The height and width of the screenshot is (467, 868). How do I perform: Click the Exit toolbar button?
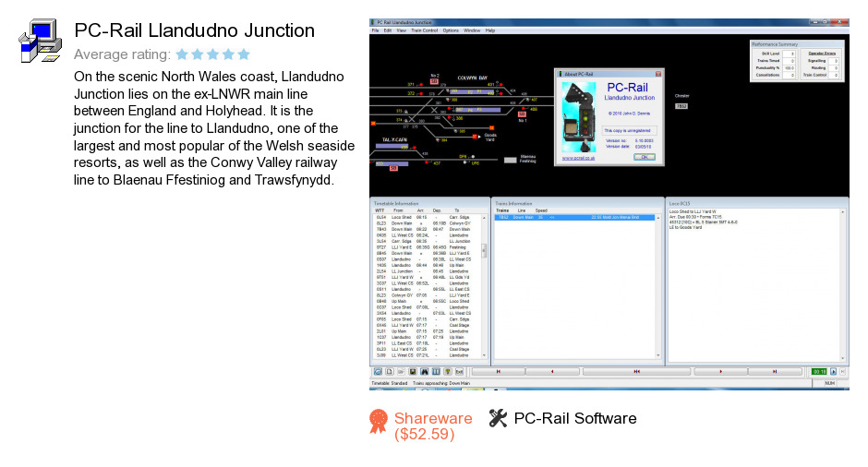[x=460, y=372]
